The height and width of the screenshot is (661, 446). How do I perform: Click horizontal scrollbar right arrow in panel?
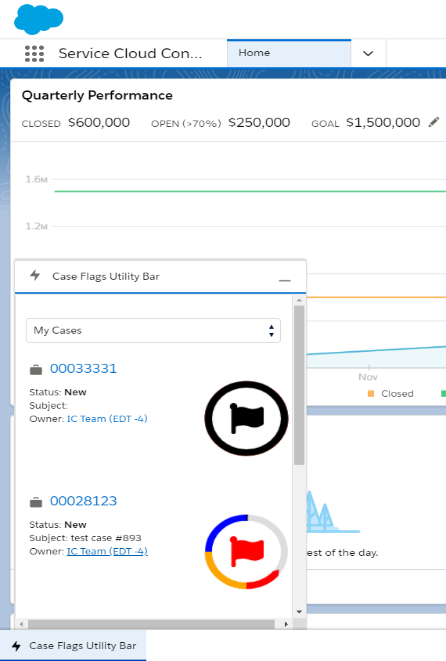coord(286,624)
